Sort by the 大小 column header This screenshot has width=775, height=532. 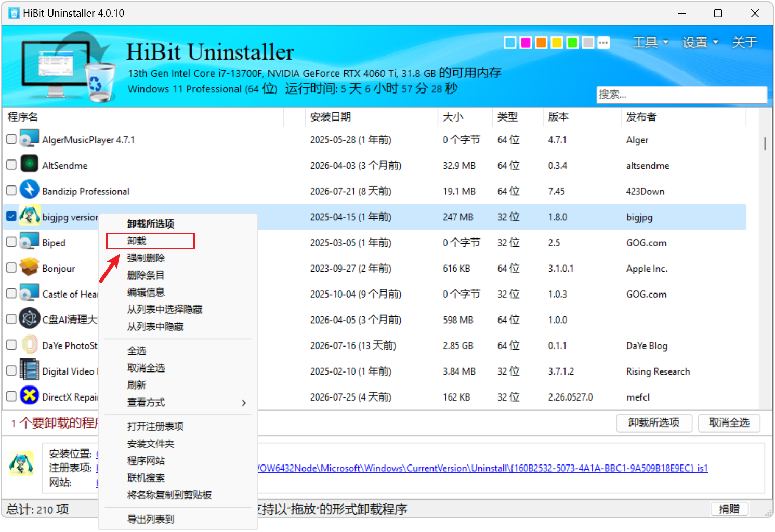point(465,117)
